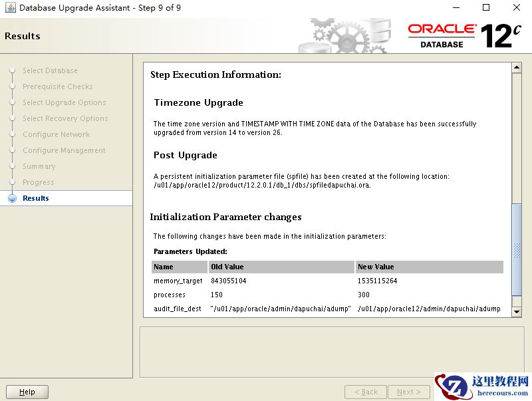This screenshot has height=401, width=532.
Task: Maximize the Database Upgrade Assistant window
Action: [486, 7]
